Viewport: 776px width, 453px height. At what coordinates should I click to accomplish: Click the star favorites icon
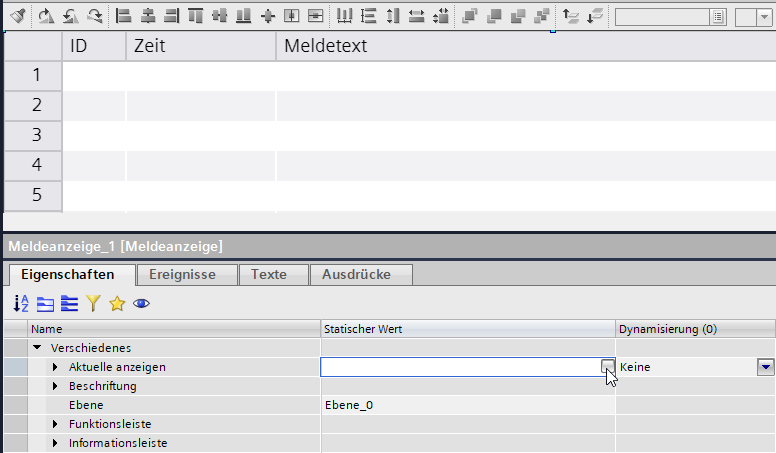coord(117,303)
